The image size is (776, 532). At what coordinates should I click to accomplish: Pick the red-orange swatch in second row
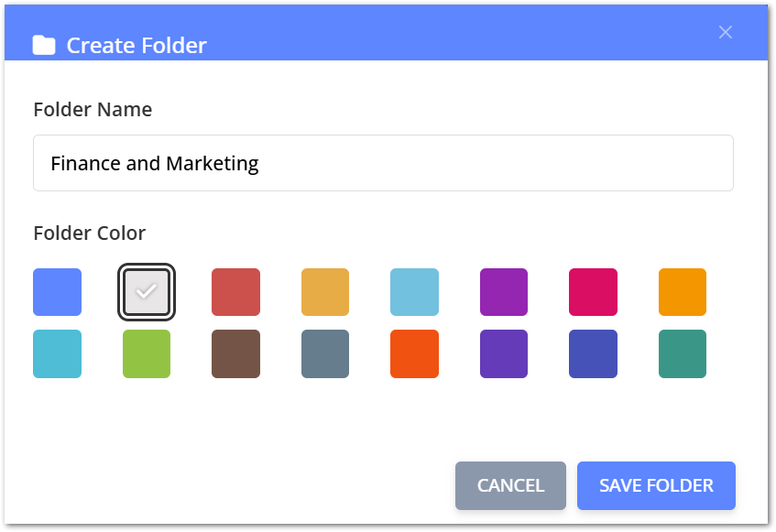[415, 354]
